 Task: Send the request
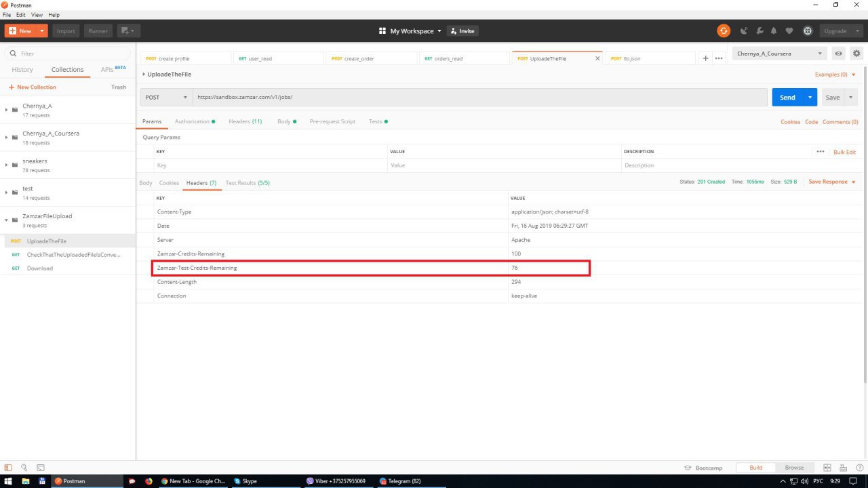coord(787,97)
